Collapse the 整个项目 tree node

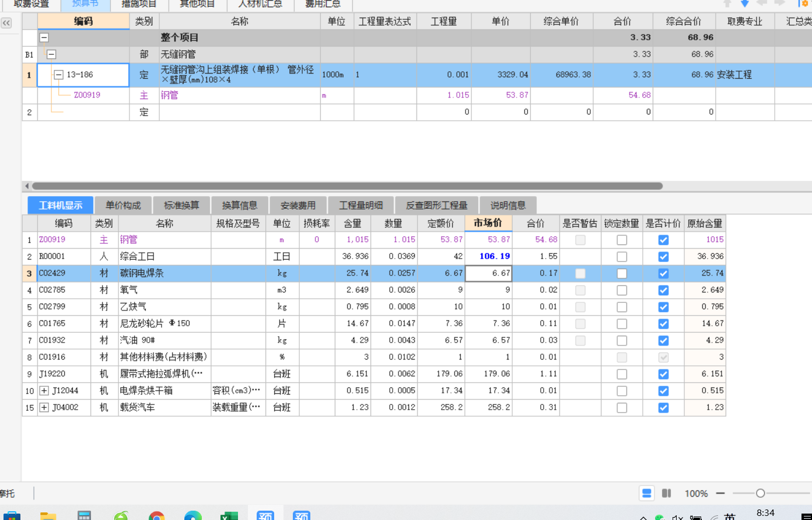(44, 37)
